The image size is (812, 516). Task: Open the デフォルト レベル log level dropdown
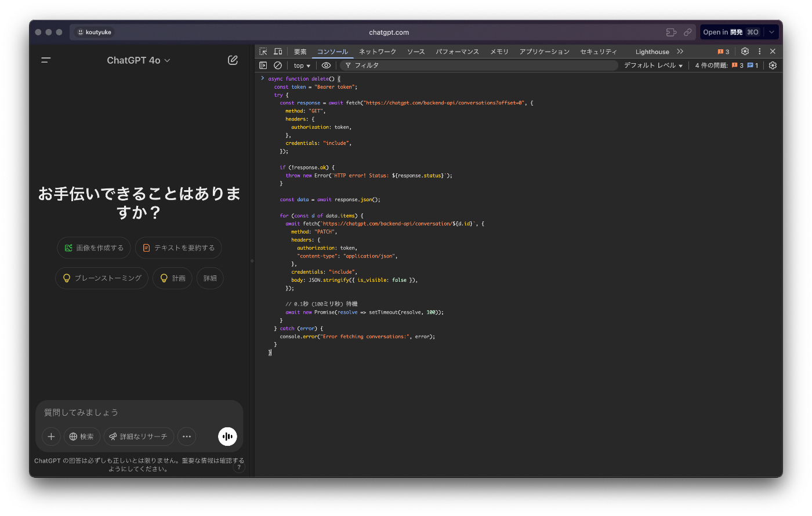click(x=654, y=66)
